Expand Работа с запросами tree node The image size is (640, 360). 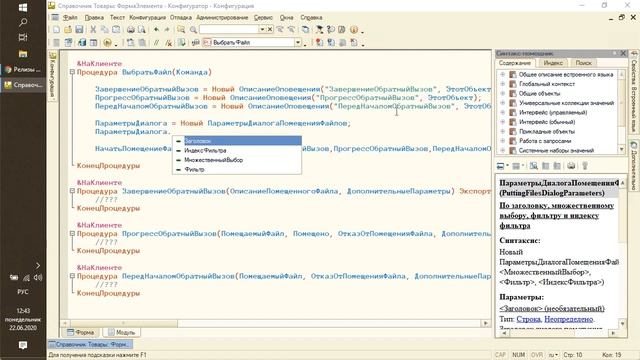coord(502,141)
